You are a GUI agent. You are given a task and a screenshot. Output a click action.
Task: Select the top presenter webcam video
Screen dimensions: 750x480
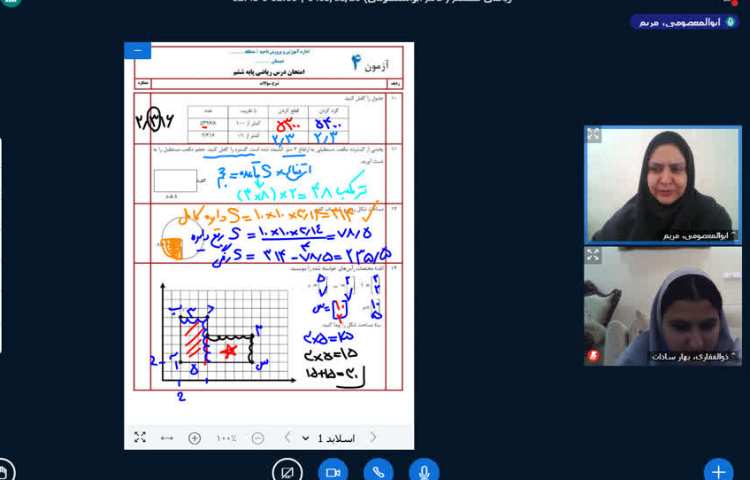(662, 185)
